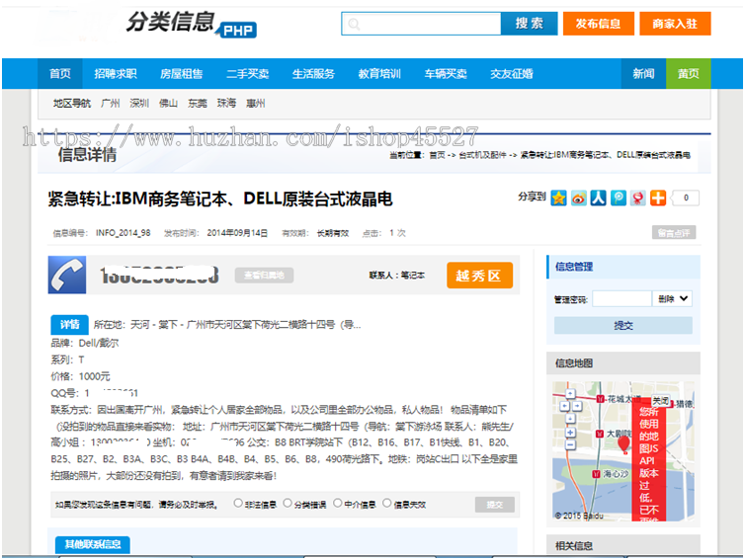Click the orange 发布信息 button
This screenshot has width=745, height=560.
pos(599,24)
